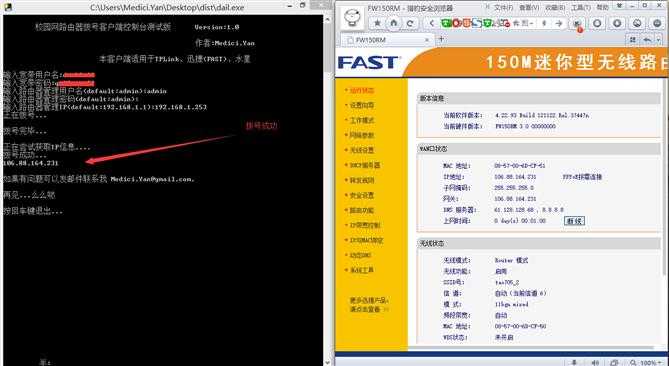Screen dimensions: 669x366
Task: Click the console window's title bar icon
Action: coord(7,7)
